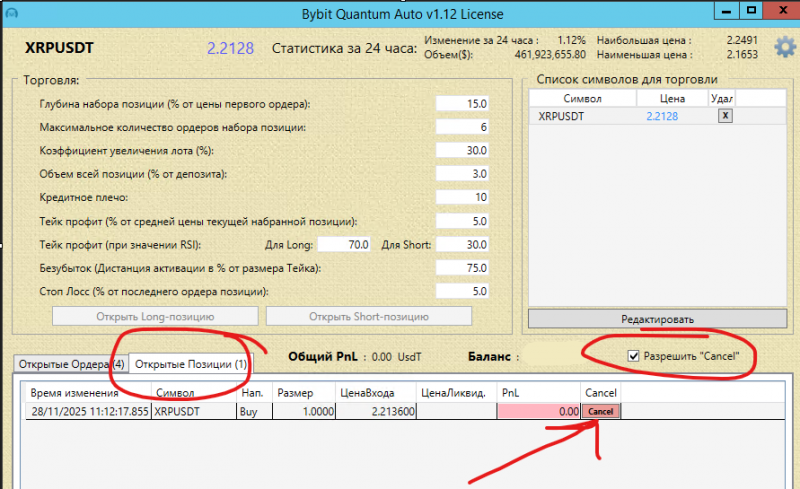The width and height of the screenshot is (800, 489).
Task: Edit maximum orders count field 6
Action: point(462,127)
